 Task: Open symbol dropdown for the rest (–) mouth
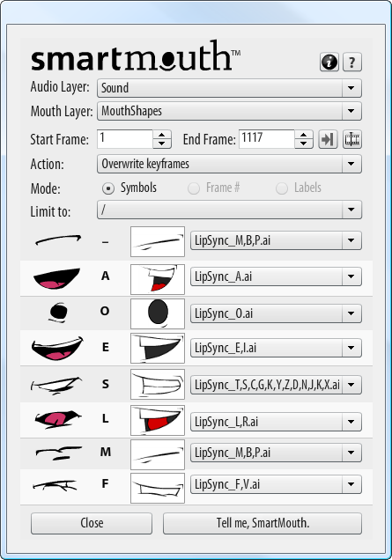point(276,240)
